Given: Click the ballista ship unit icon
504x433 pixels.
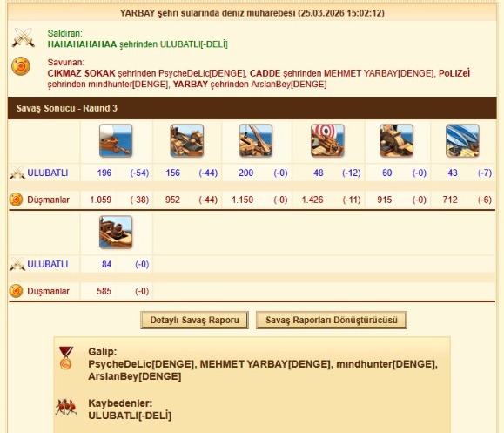Looking at the screenshot, I should (187, 140).
